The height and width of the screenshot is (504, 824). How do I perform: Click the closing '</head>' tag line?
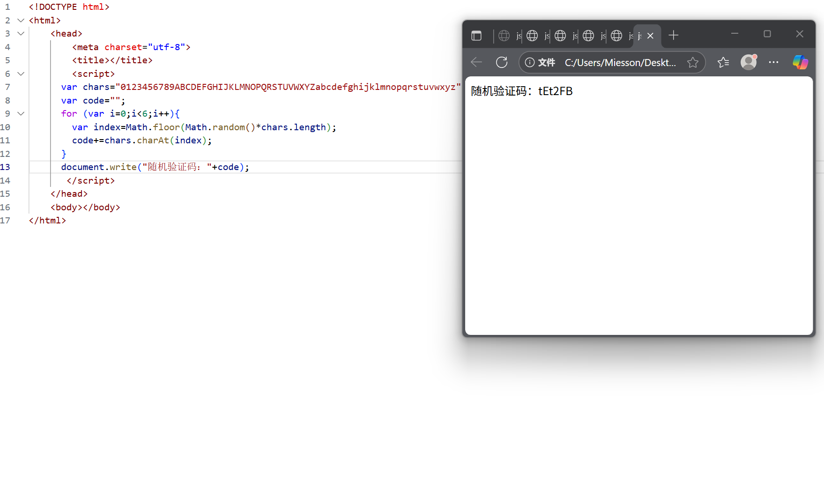pyautogui.click(x=69, y=193)
